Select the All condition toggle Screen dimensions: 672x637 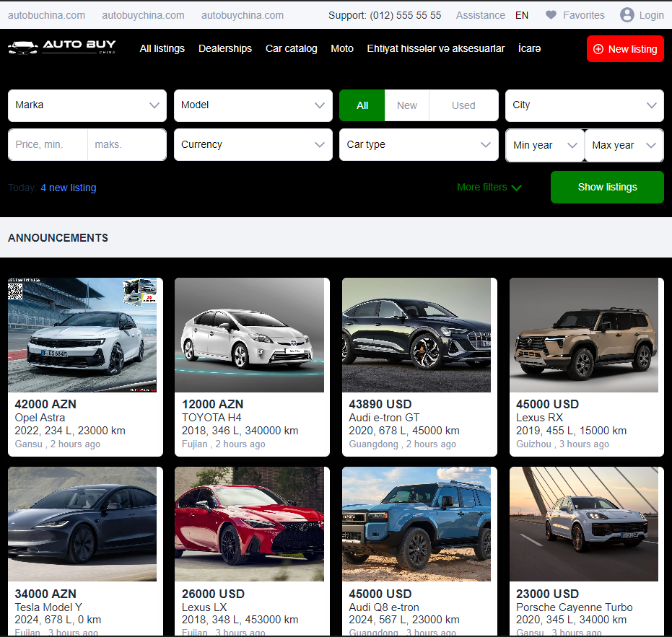point(362,105)
